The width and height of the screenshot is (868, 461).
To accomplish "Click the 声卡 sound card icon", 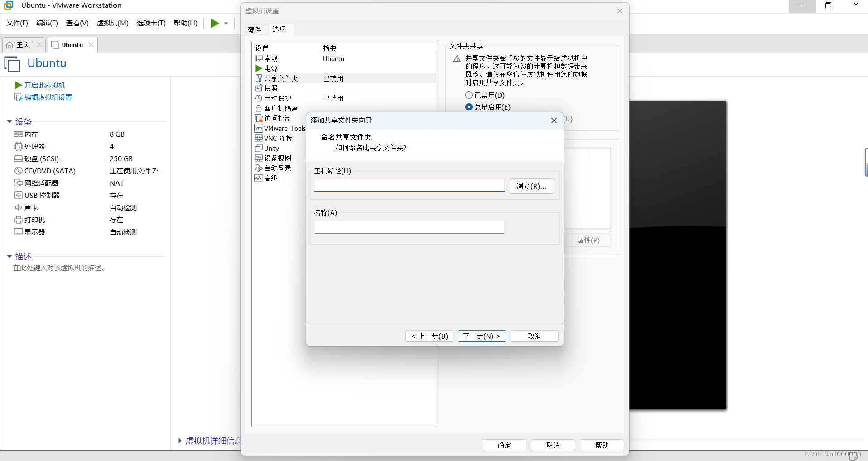I will point(19,207).
